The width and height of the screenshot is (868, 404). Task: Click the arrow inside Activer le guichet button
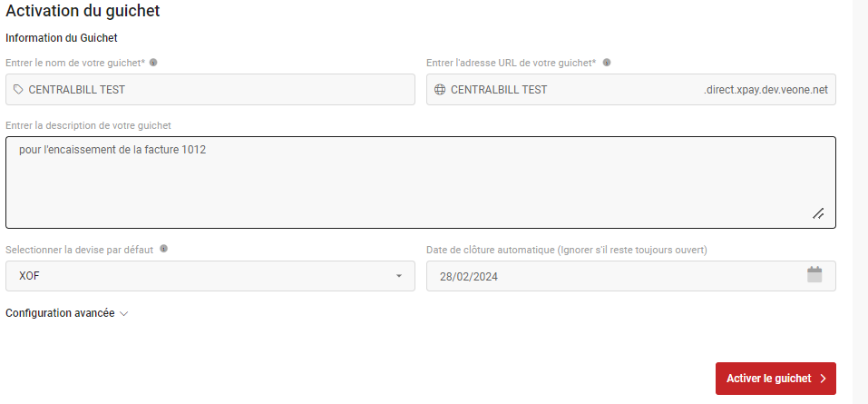coord(823,379)
